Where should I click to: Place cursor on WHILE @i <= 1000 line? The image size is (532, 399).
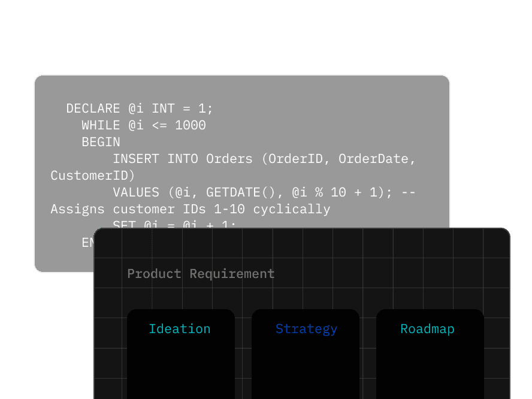144,125
